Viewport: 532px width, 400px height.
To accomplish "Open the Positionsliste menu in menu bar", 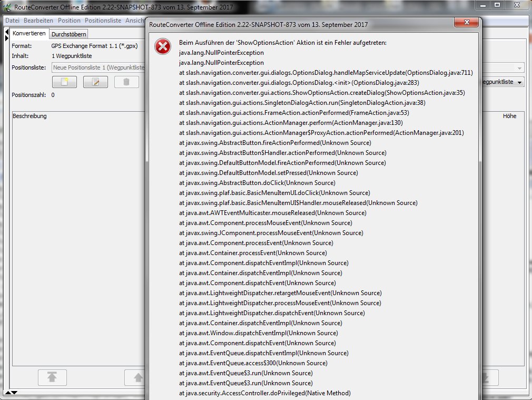I will (103, 21).
